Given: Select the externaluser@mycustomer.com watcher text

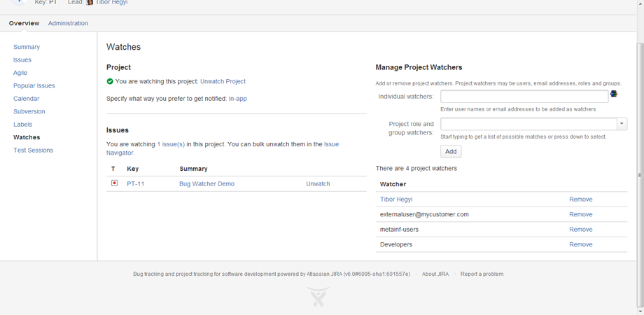Looking at the screenshot, I should pyautogui.click(x=424, y=214).
